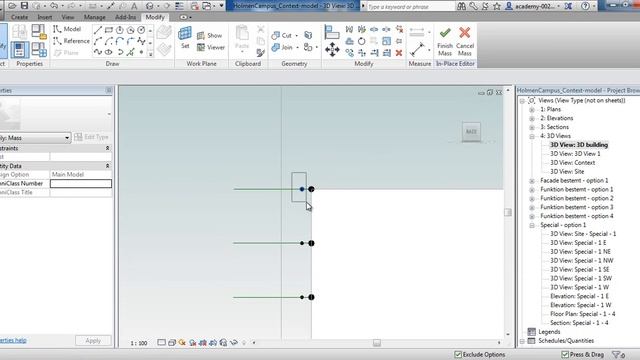Viewport: 640px width, 360px height.
Task: Toggle the Exclude Options checkbox
Action: point(458,354)
